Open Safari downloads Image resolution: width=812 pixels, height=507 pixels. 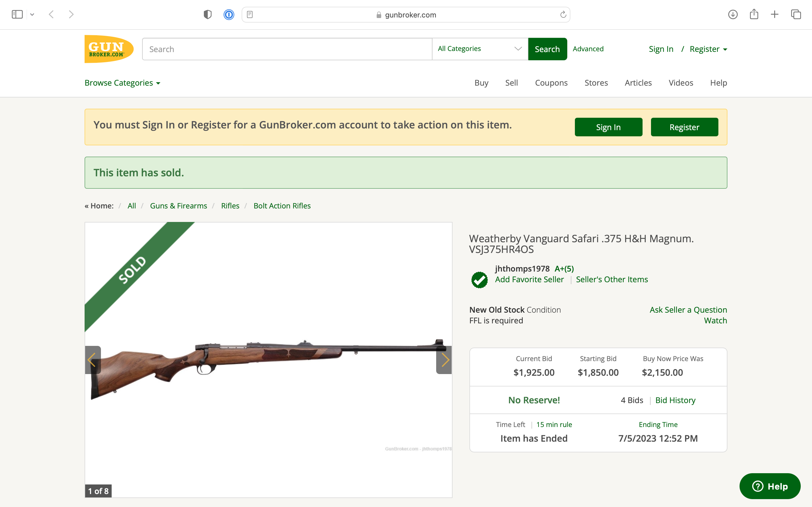tap(732, 14)
